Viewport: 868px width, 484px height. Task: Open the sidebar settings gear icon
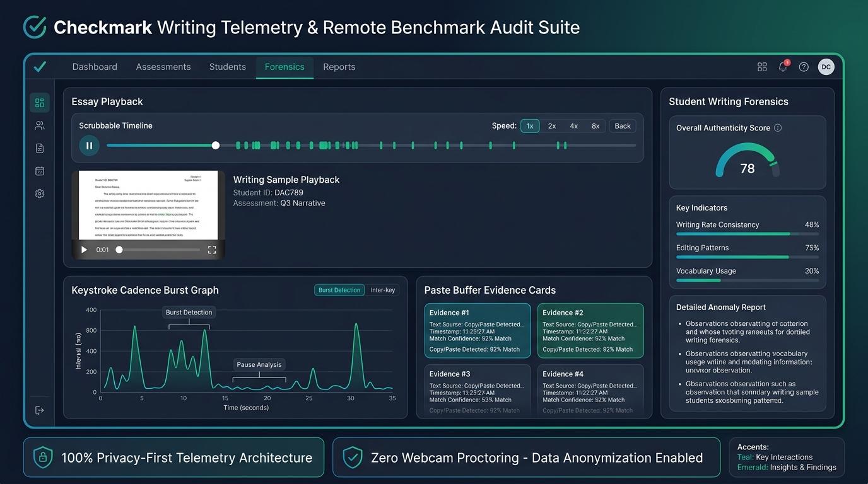(40, 193)
